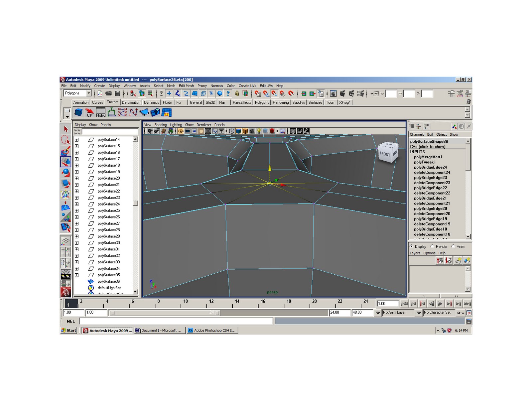
Task: Switch to four-view panel layout
Action: pyautogui.click(x=66, y=252)
